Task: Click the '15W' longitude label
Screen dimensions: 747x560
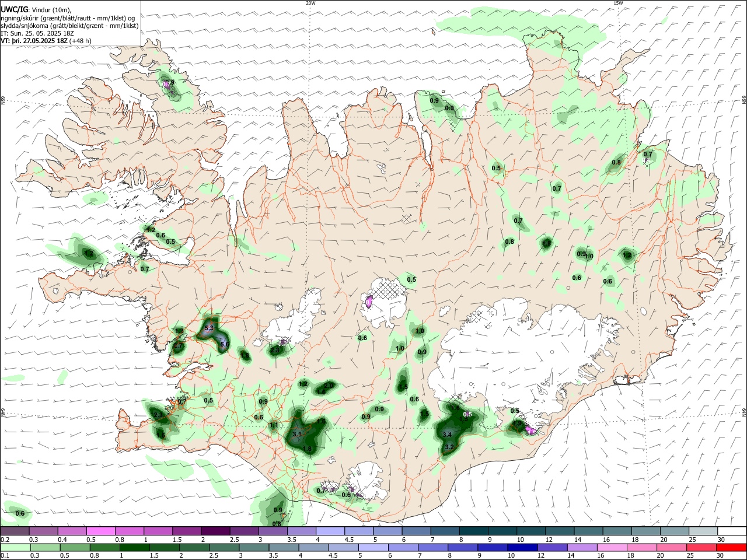Action: 618,3
